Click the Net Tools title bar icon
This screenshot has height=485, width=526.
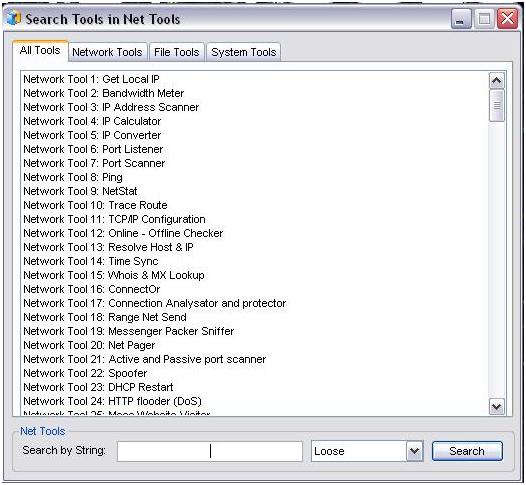point(14,18)
